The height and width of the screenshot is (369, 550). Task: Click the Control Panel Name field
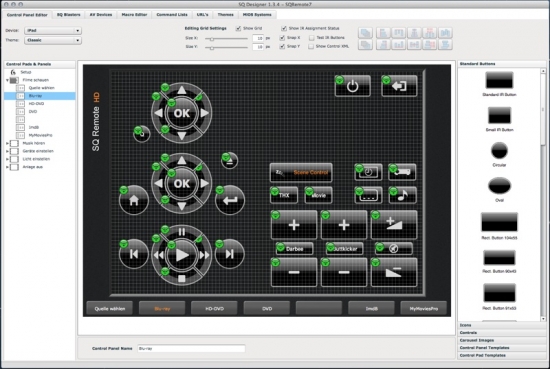pos(191,349)
